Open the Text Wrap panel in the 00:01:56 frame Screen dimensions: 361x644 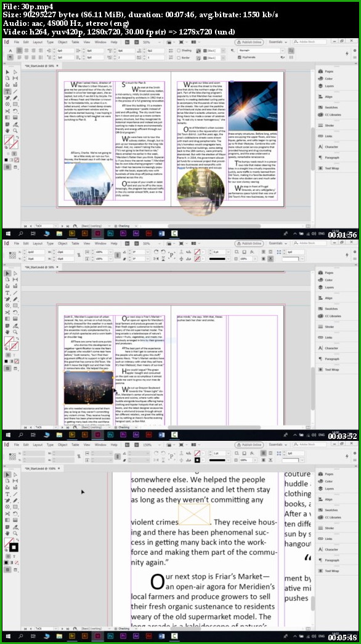coord(327,169)
